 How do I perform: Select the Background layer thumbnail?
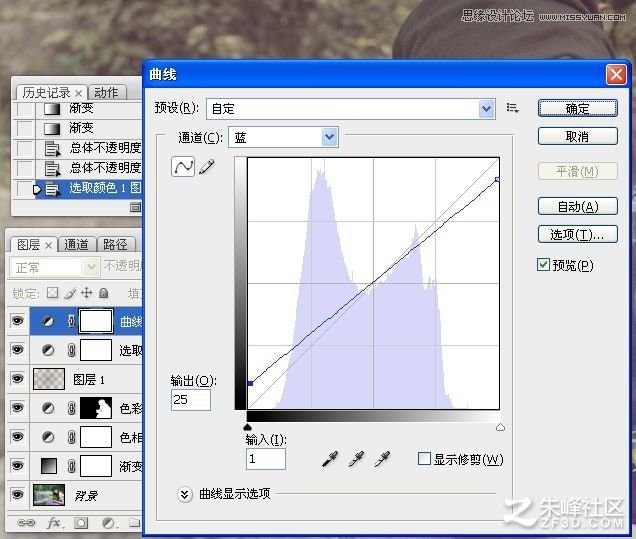pyautogui.click(x=49, y=495)
